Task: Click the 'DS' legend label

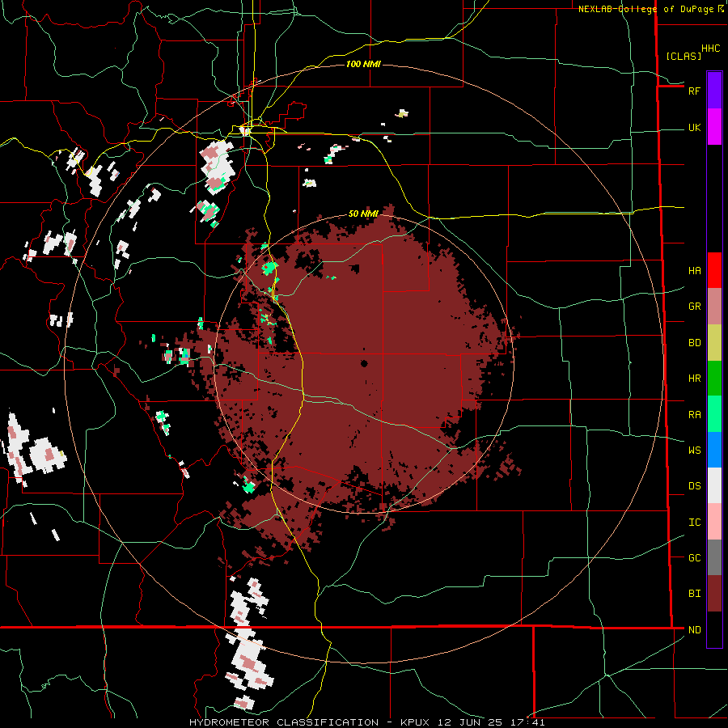Action: click(x=694, y=486)
